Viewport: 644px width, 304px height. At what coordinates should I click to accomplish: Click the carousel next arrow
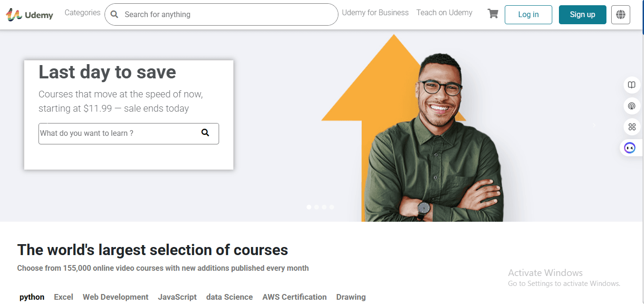pyautogui.click(x=594, y=124)
